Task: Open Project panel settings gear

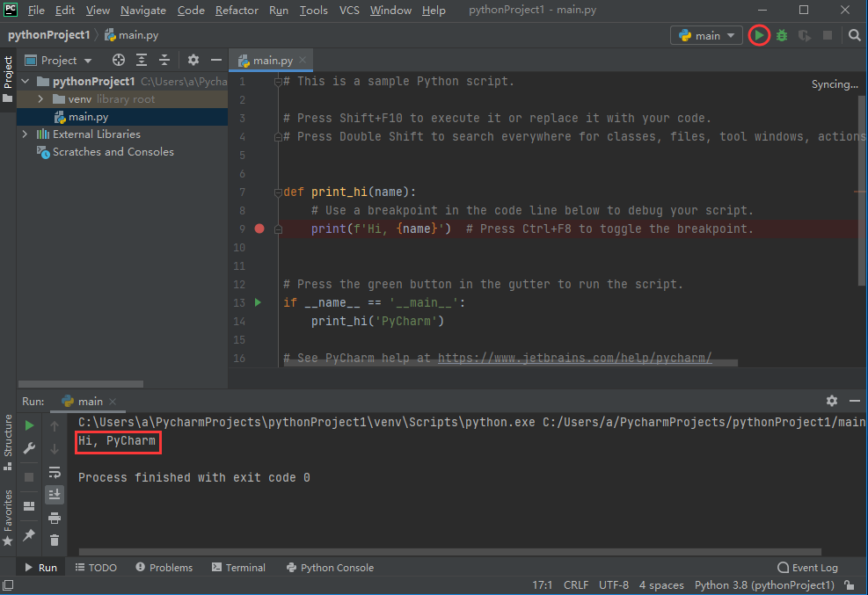Action: (193, 60)
